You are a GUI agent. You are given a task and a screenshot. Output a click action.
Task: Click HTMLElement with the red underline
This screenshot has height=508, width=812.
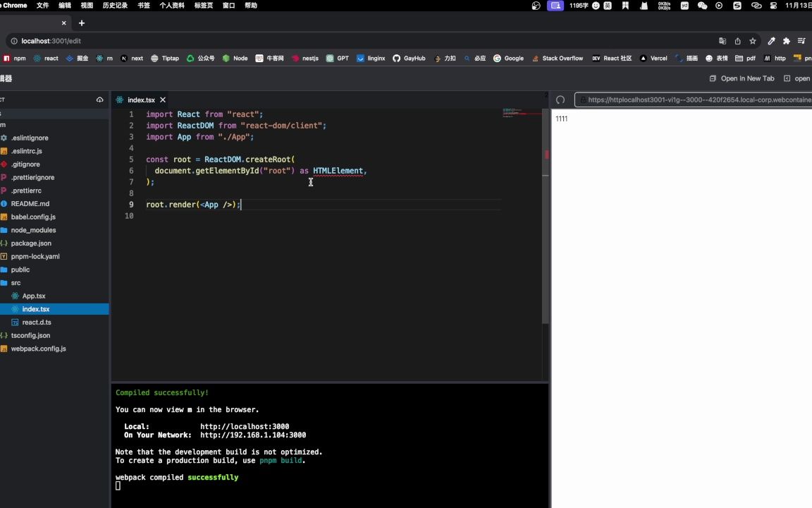tap(338, 171)
